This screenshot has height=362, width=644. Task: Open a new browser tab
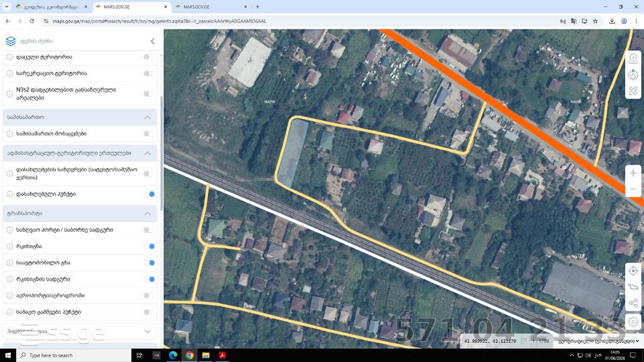[258, 7]
